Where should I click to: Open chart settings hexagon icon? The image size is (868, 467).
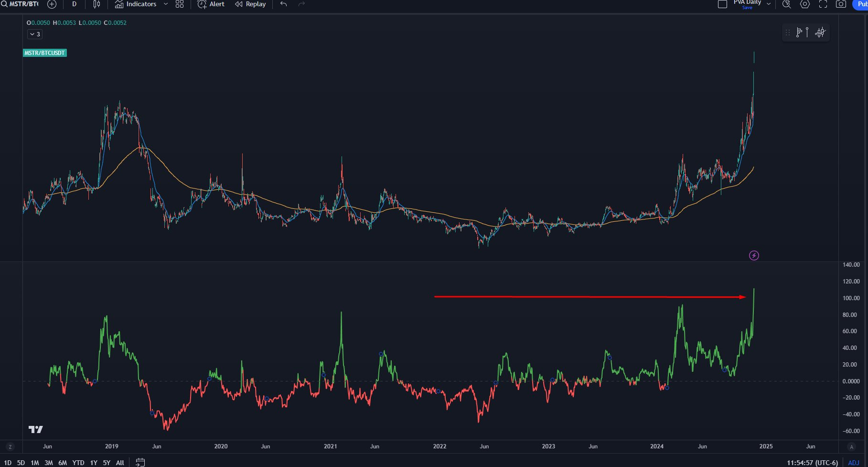pyautogui.click(x=805, y=4)
